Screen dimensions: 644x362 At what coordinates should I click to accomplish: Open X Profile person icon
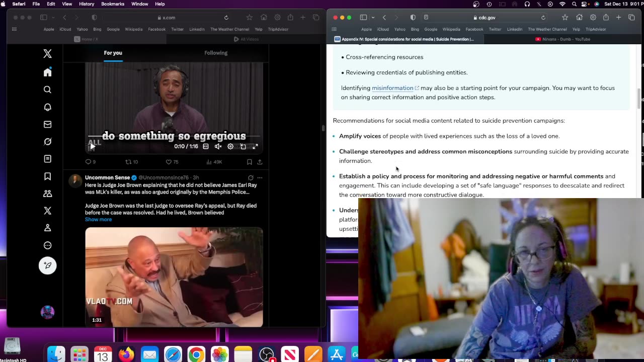47,228
